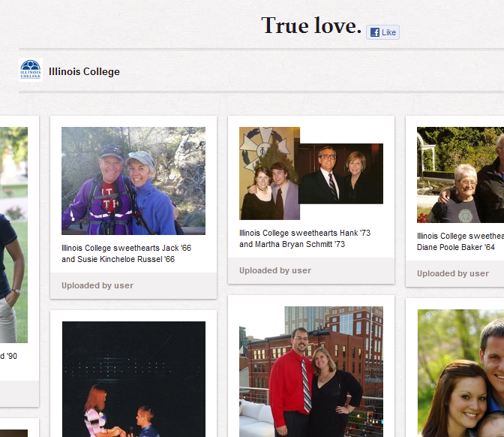Click 'Uploaded by user' under the Hank '73 pin
The image size is (504, 437).
point(275,270)
